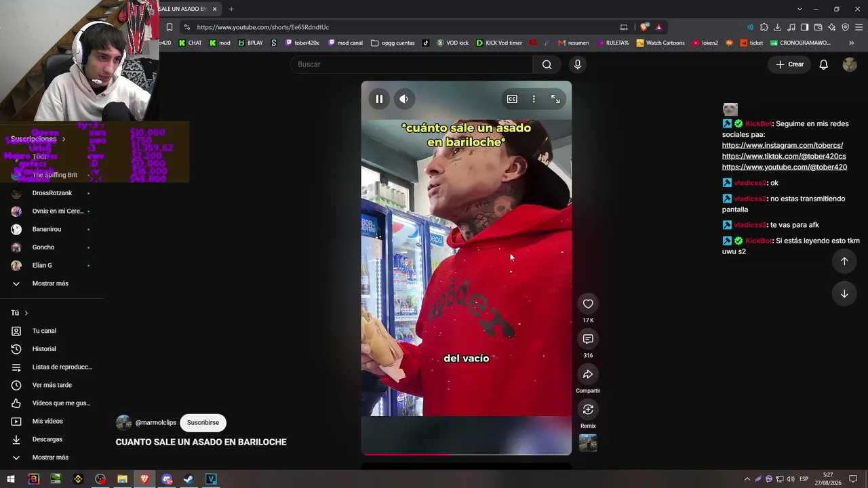Open the Brave main menu
The width and height of the screenshot is (868, 488).
pos(859,27)
